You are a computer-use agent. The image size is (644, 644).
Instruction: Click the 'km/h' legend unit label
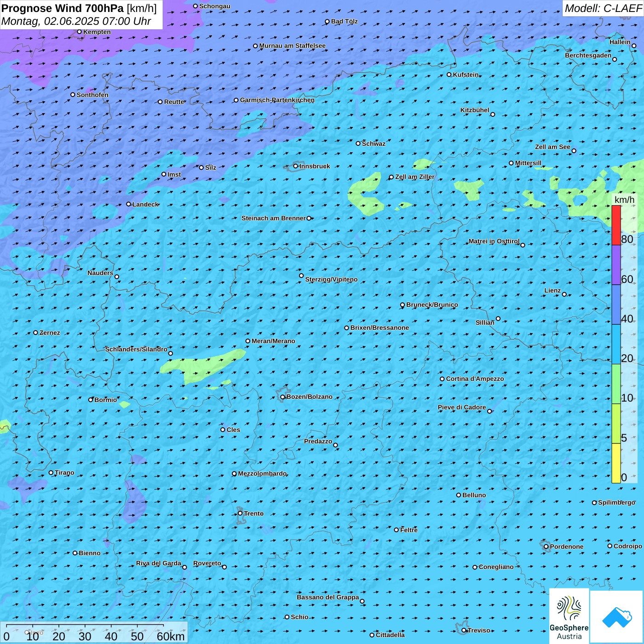coord(624,200)
